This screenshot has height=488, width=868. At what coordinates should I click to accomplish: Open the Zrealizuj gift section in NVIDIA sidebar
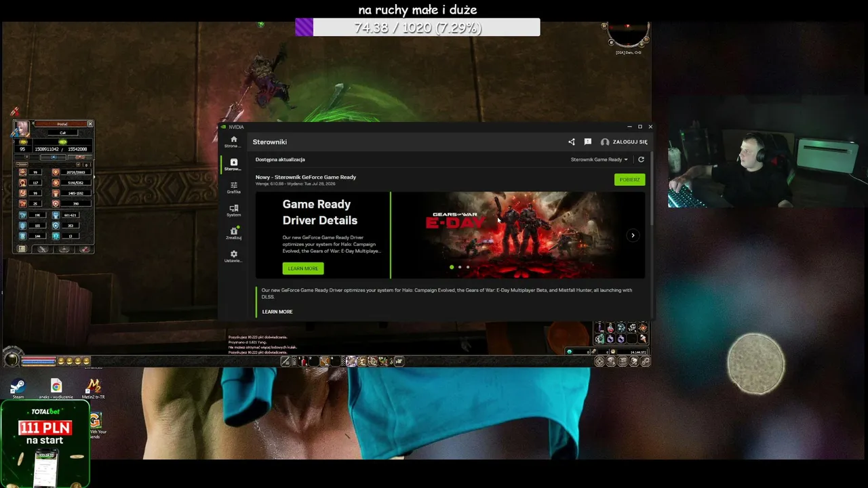pyautogui.click(x=233, y=233)
